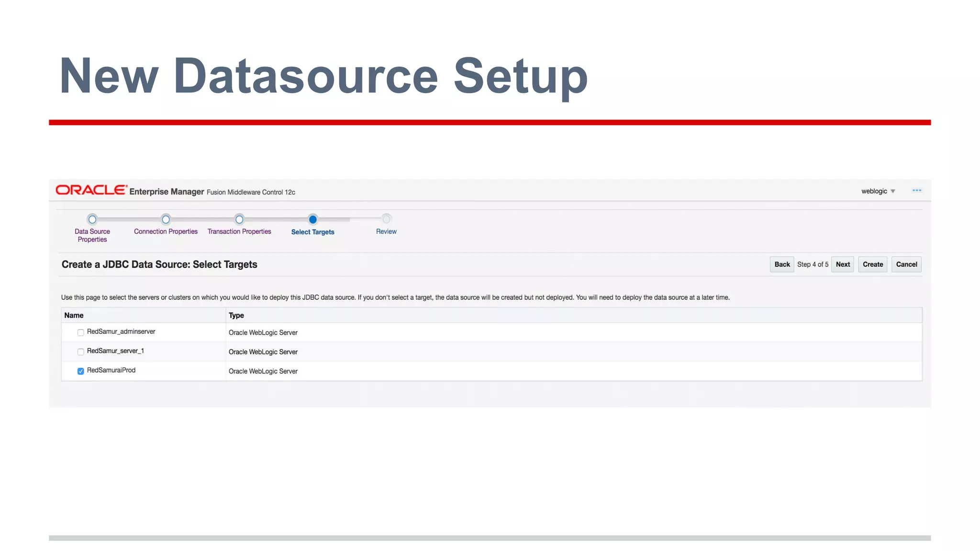Go to Transaction Properties step label
Viewport: 980px width, 551px height.
[239, 231]
